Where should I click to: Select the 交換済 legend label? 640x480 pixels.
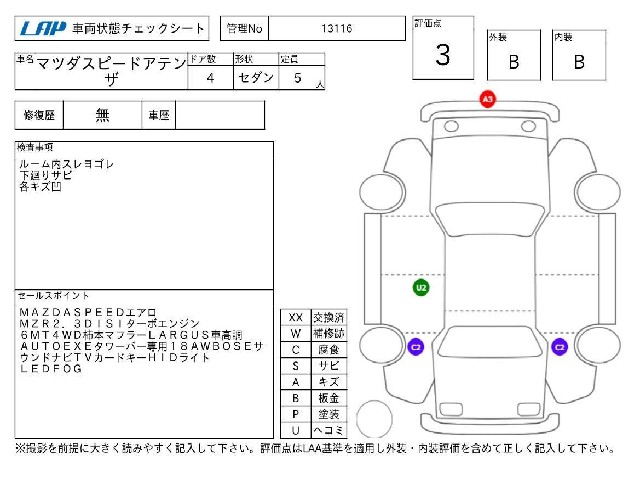pos(329,318)
